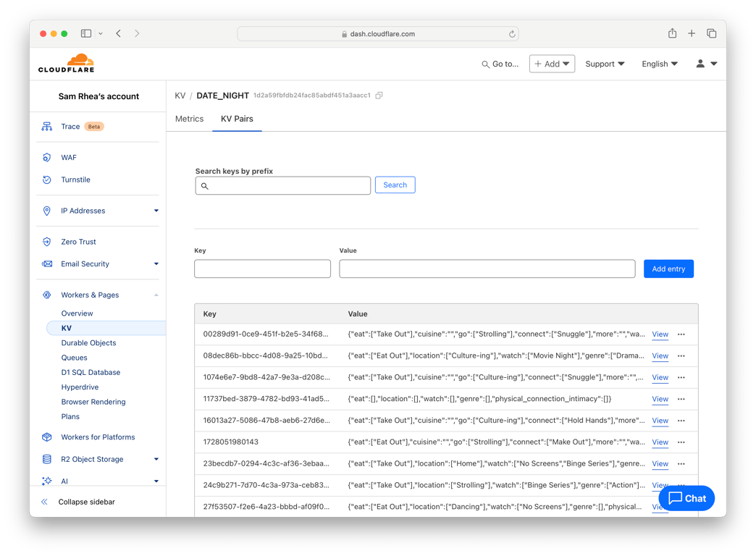Image resolution: width=756 pixels, height=556 pixels.
Task: Open row options for key 1728051980143
Action: [681, 442]
